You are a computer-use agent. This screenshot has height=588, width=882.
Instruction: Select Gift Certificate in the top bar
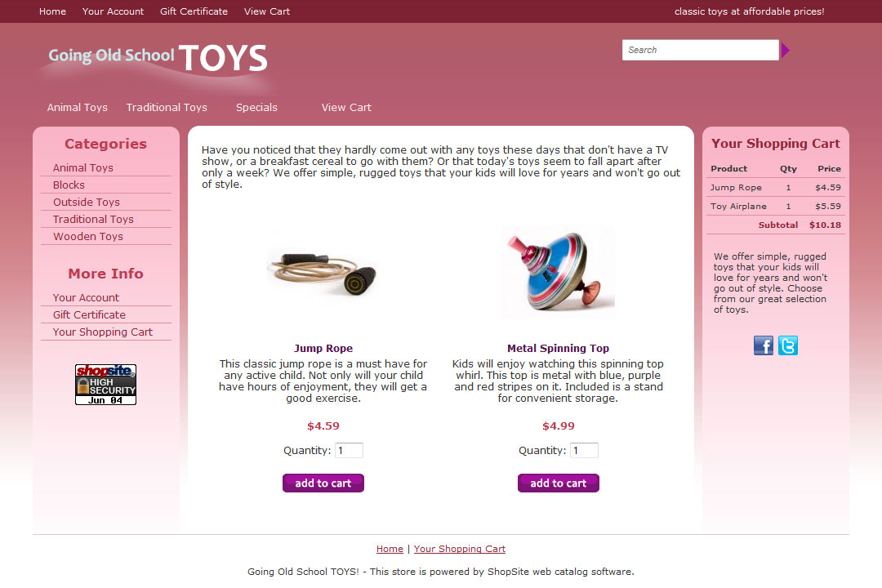pyautogui.click(x=194, y=11)
